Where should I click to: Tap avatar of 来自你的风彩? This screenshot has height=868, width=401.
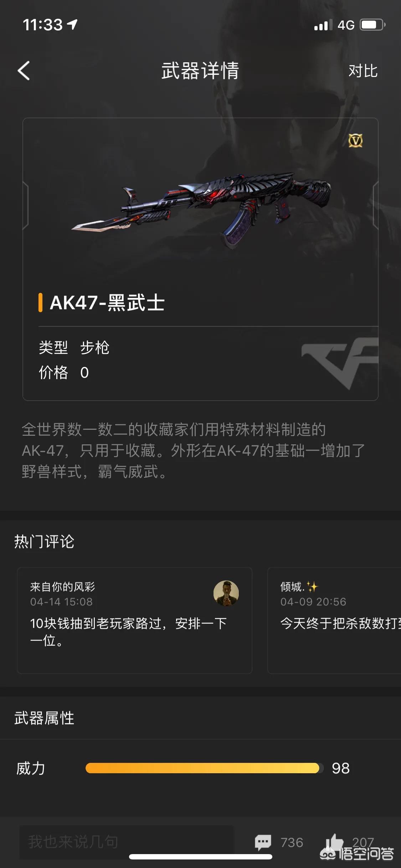(226, 593)
